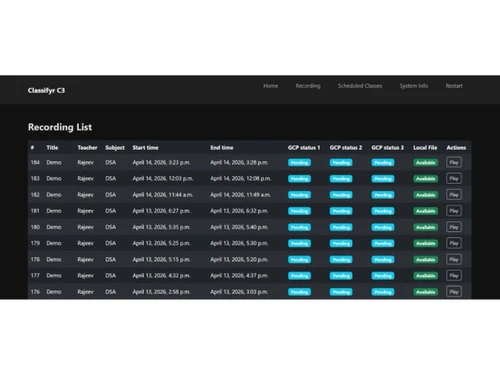Click DSA subject in row 178
Image resolution: width=500 pixels, height=375 pixels.
point(111,259)
